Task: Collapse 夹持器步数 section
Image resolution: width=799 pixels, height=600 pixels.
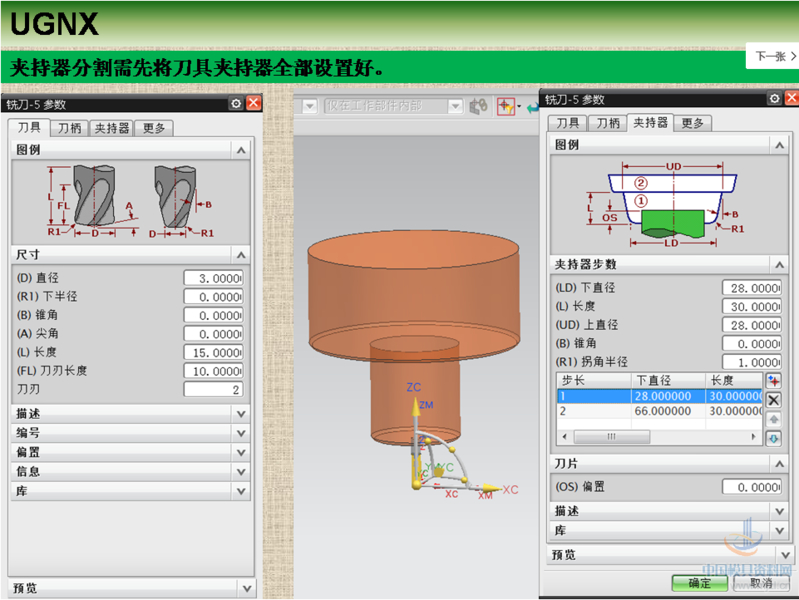Action: click(779, 265)
